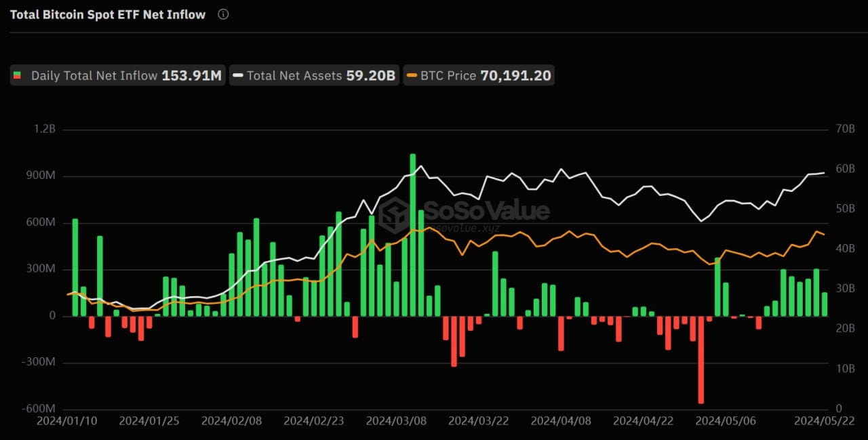
Task: Click the info icon beside the chart title
Action: click(222, 14)
